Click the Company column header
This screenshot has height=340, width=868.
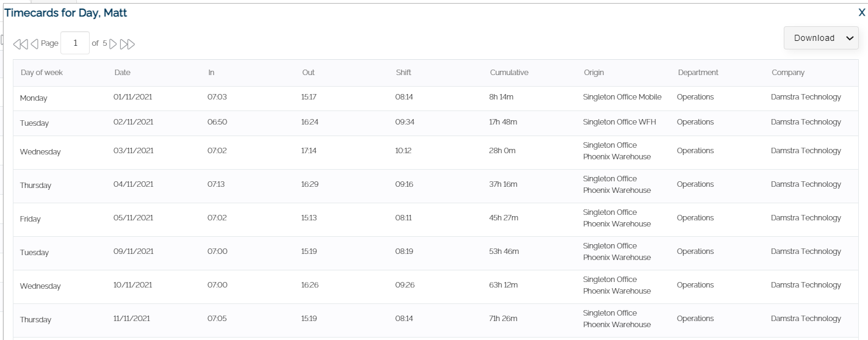tap(787, 73)
